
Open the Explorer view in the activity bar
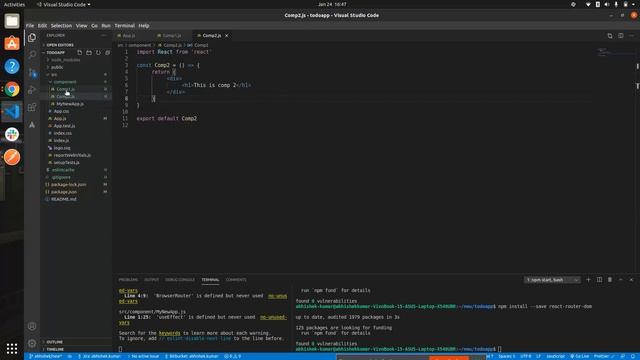pyautogui.click(x=32, y=38)
